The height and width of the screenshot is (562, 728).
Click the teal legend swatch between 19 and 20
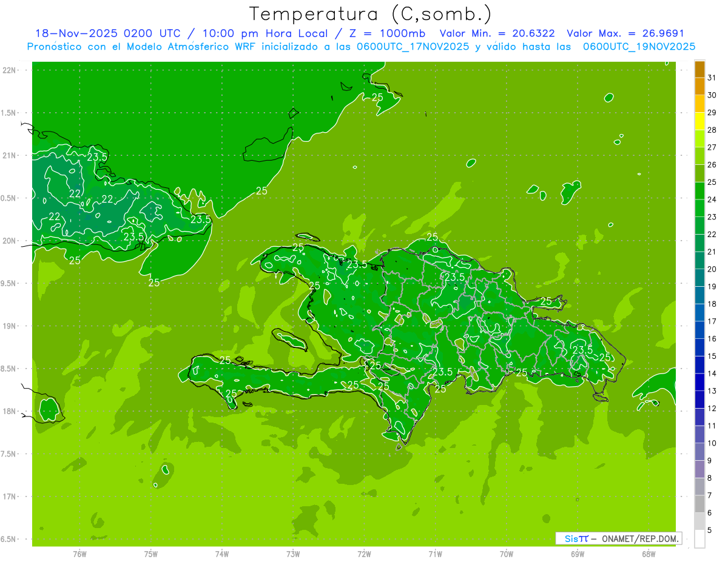(699, 278)
